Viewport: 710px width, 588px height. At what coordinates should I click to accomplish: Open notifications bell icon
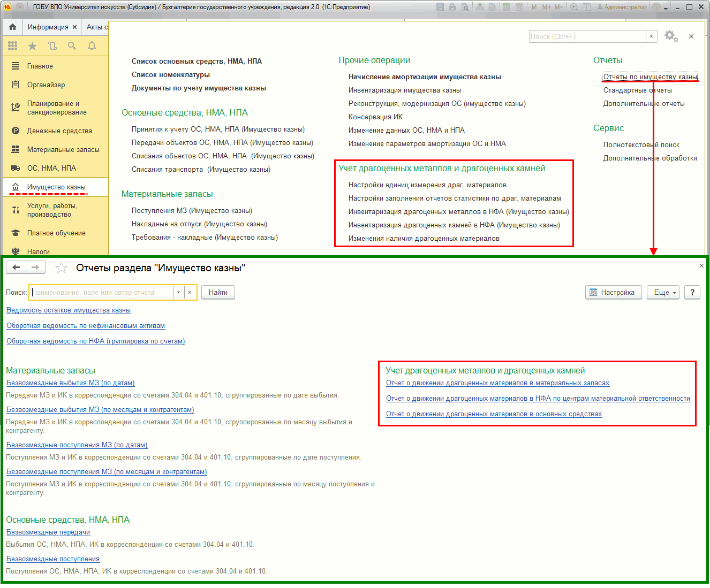pyautogui.click(x=92, y=46)
